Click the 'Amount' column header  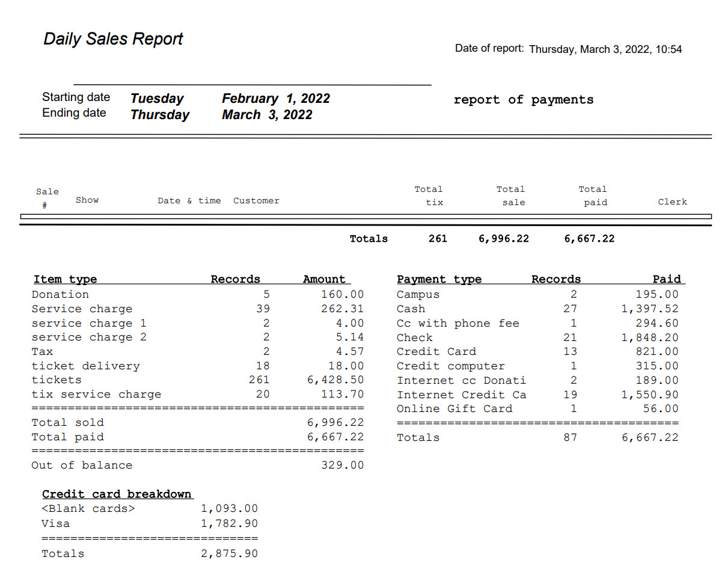point(325,279)
